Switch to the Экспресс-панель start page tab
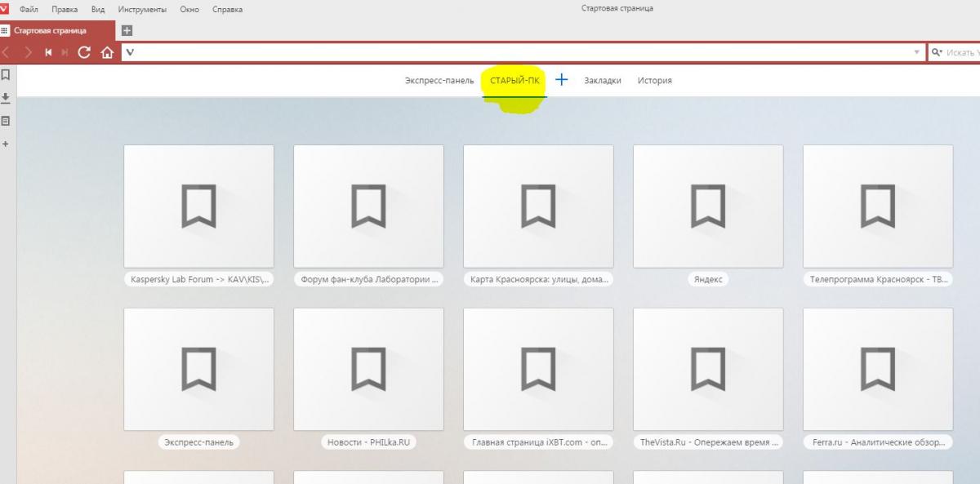 point(439,81)
